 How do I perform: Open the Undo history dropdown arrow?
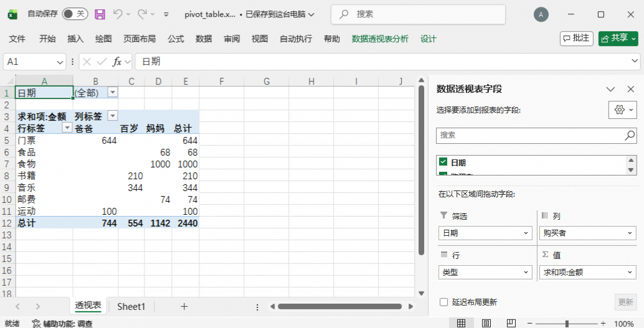[128, 14]
